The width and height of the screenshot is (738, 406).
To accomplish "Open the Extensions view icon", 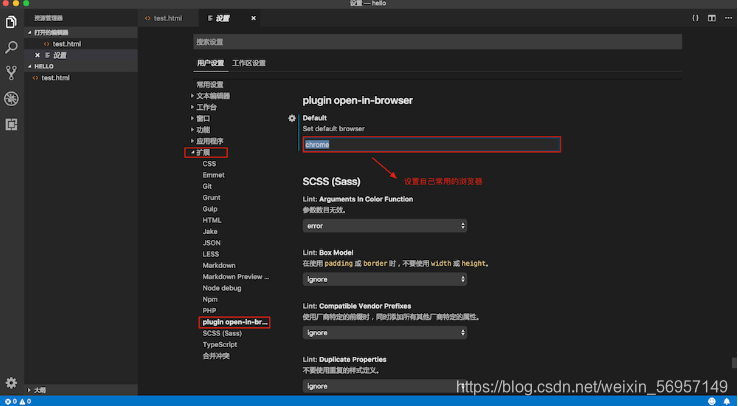I will [11, 124].
